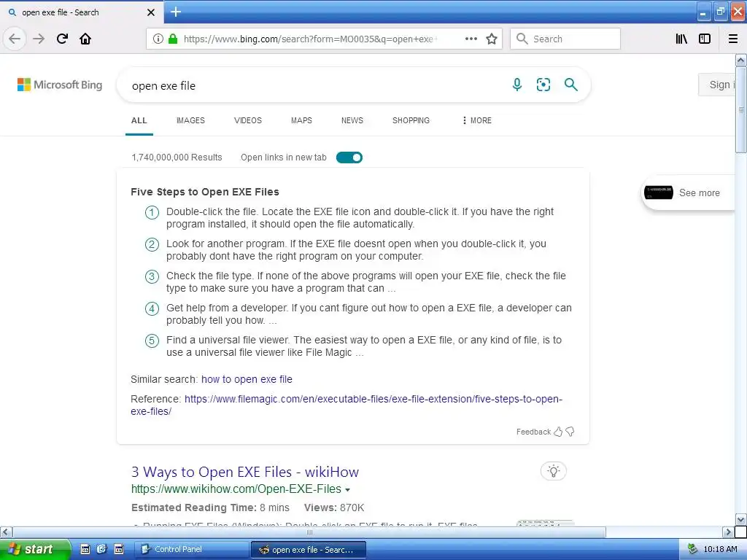Open a new browser tab
747x560 pixels.
176,12
